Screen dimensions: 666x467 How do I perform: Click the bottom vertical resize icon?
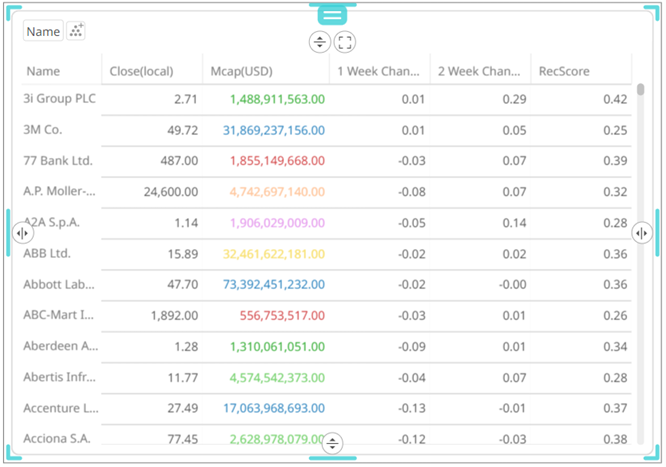pyautogui.click(x=332, y=444)
